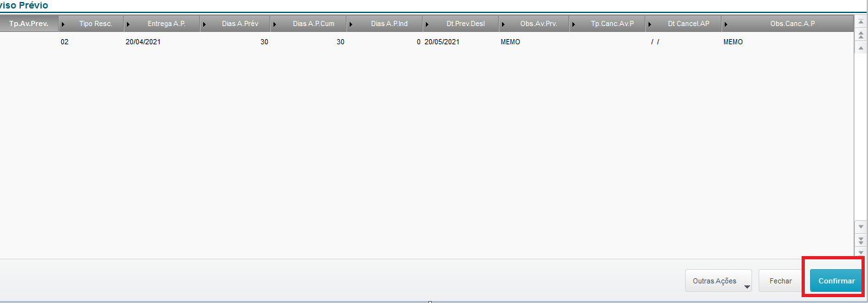This screenshot has height=303, width=868.
Task: Open the MEMO cell under Obs.Av.Prv.
Action: (x=534, y=42)
